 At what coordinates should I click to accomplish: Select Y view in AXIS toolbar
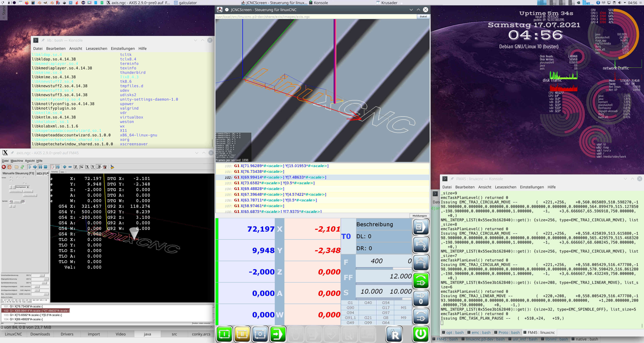93,167
